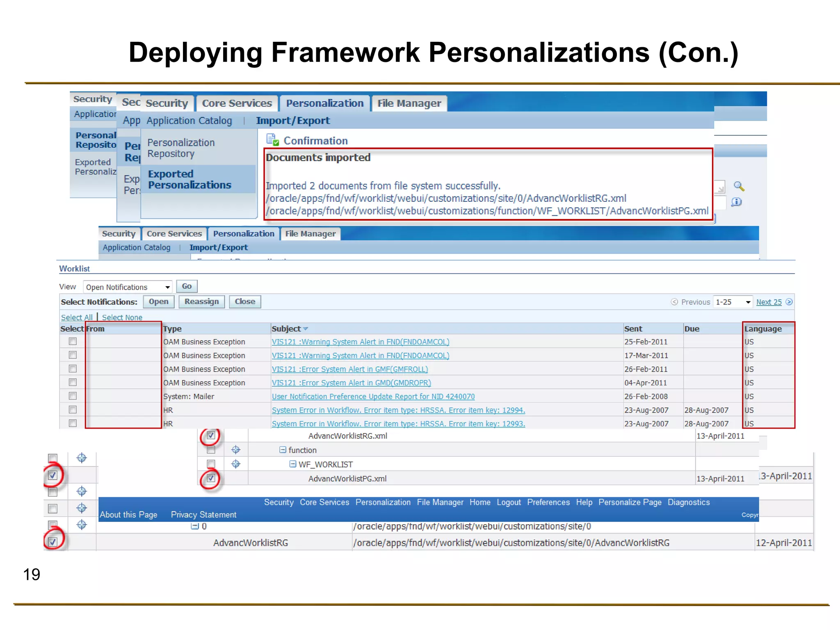Open Import/Export subtab in top bar
Screen dimensions: 840x630
[293, 121]
